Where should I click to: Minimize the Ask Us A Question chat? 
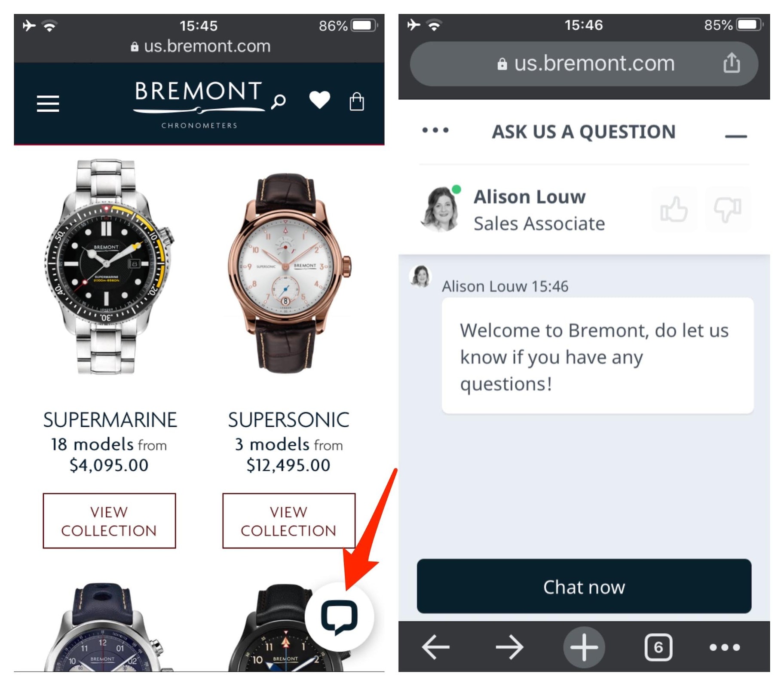pos(735,136)
